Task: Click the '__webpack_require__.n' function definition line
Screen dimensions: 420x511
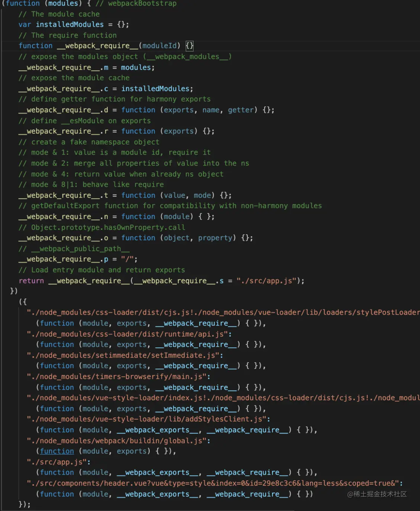Action: pyautogui.click(x=116, y=217)
